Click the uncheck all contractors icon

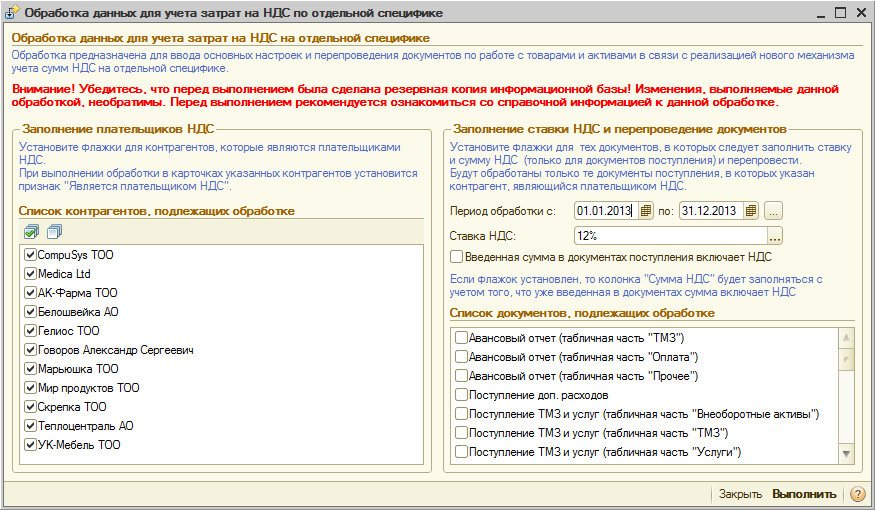click(x=53, y=232)
